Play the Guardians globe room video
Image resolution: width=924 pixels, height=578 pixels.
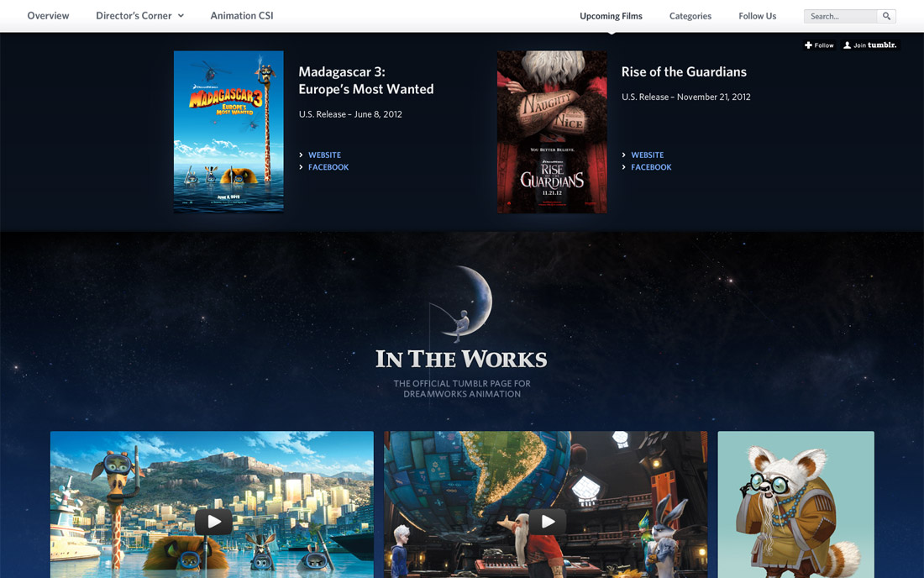coord(548,522)
